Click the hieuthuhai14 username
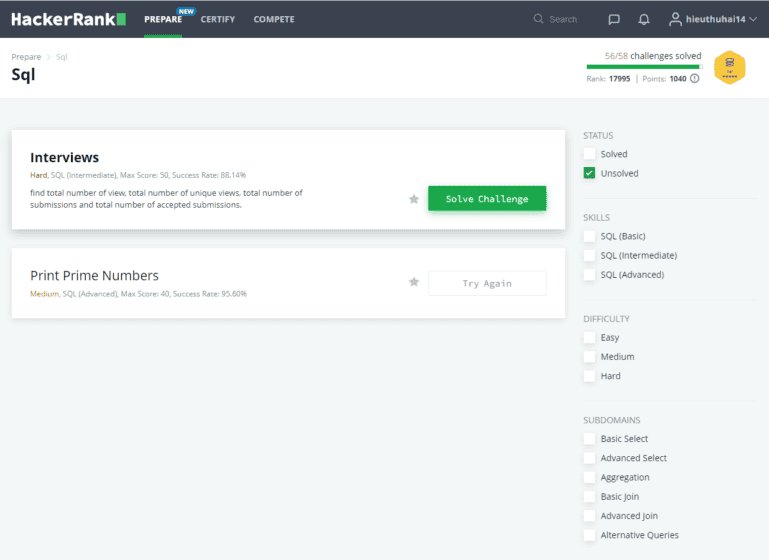This screenshot has height=560, width=769. click(x=716, y=20)
